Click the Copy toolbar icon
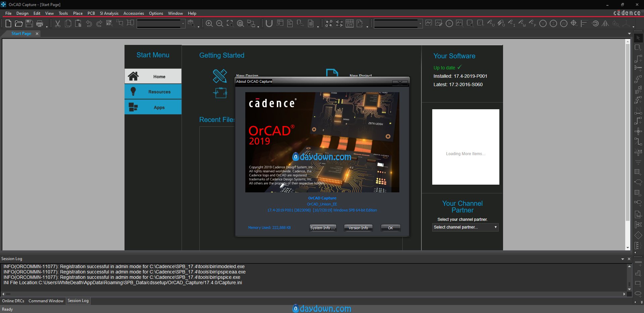This screenshot has width=644, height=313. pos(68,23)
